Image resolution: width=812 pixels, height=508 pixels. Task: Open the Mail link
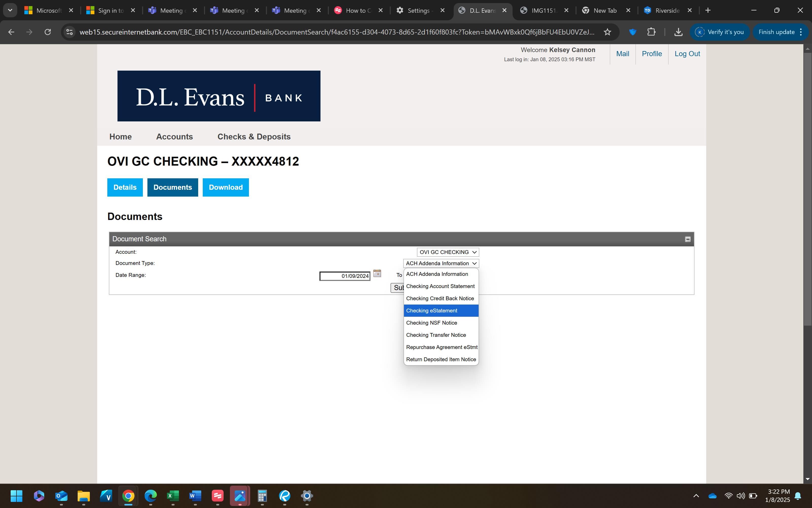click(622, 54)
